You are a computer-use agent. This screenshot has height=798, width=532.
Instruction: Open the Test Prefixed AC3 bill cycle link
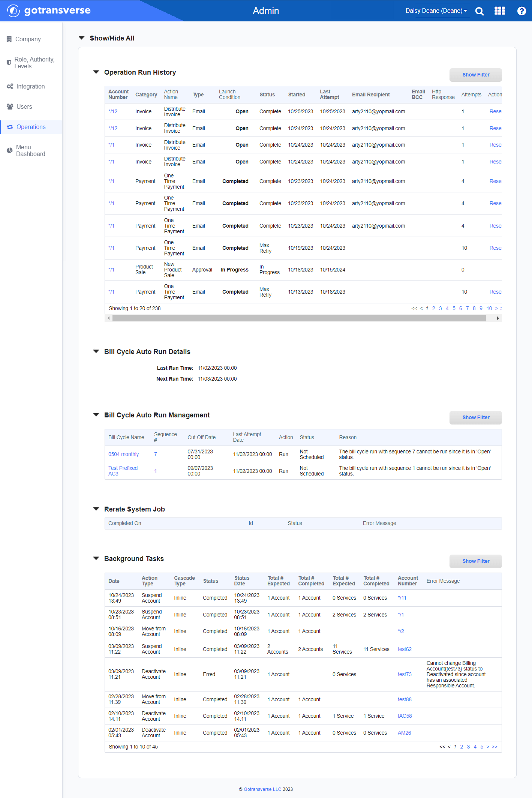123,471
